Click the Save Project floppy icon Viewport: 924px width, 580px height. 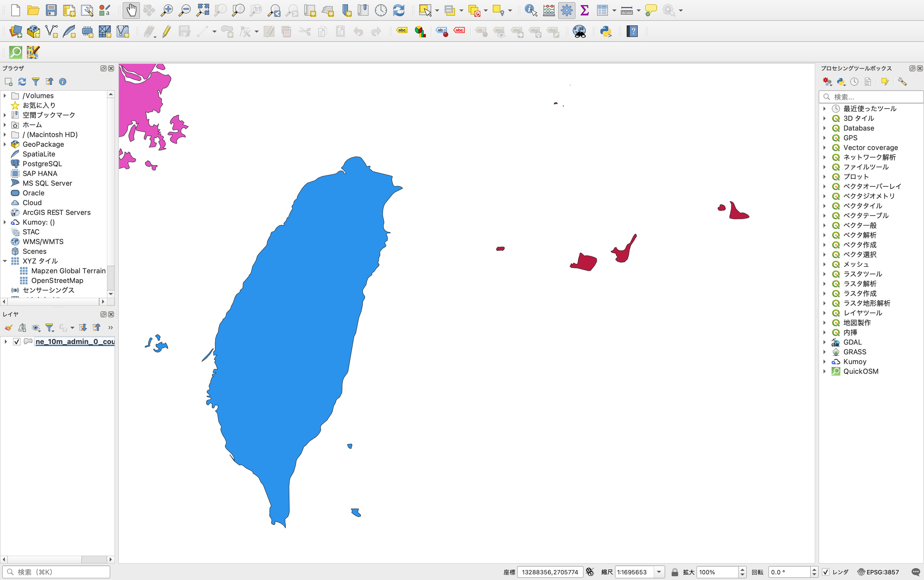coord(51,10)
